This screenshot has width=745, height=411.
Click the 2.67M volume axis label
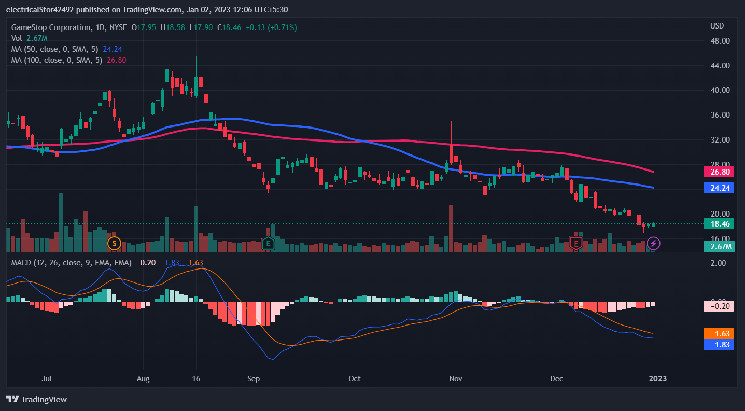coord(719,246)
